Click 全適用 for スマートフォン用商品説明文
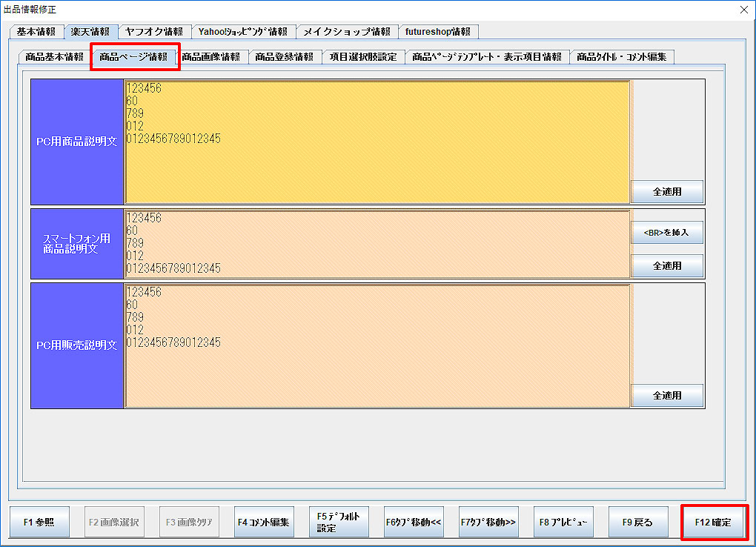This screenshot has height=547, width=756. (x=667, y=266)
